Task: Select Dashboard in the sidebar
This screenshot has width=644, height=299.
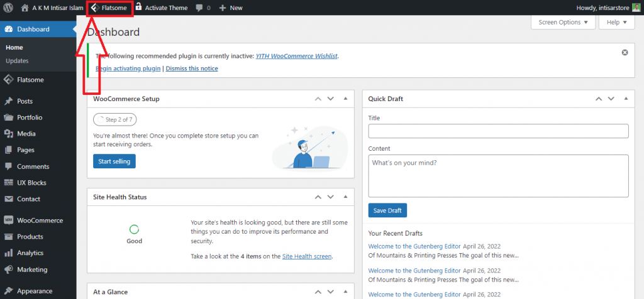Action: tap(38, 29)
